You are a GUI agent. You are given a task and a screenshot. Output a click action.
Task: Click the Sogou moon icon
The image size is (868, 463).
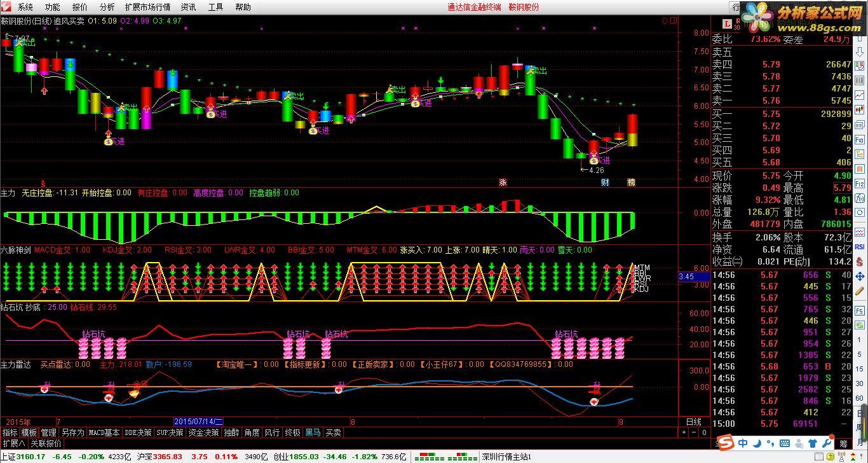[757, 443]
